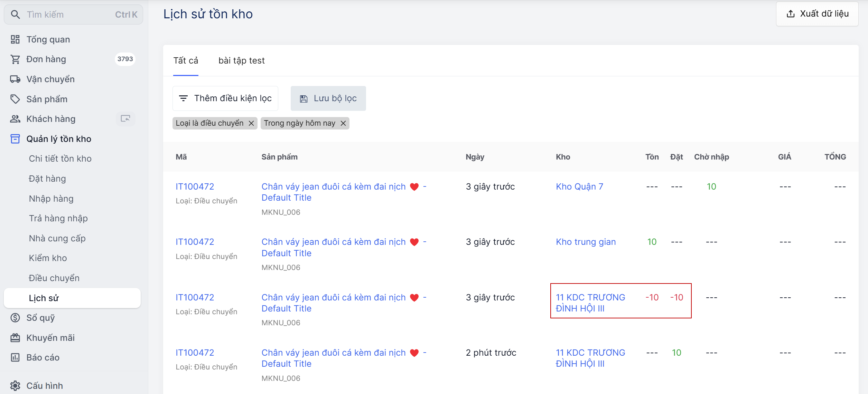
Task: Click the Báo cáo chart icon
Action: pyautogui.click(x=15, y=357)
